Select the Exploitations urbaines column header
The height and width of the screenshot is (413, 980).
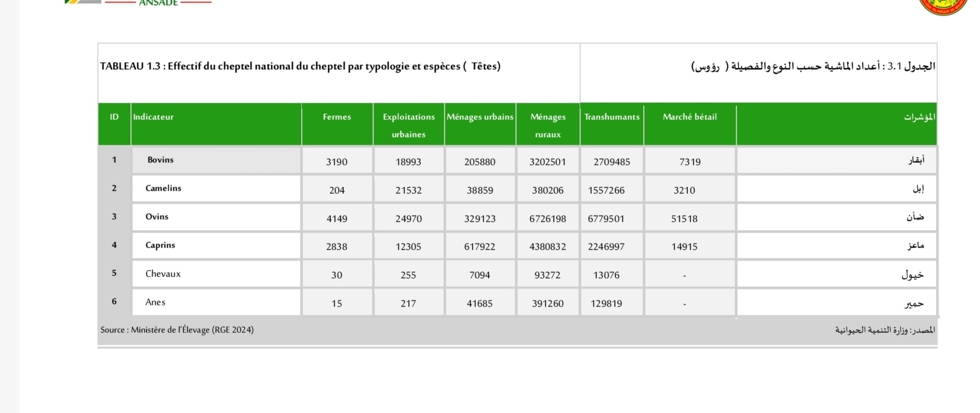(409, 124)
